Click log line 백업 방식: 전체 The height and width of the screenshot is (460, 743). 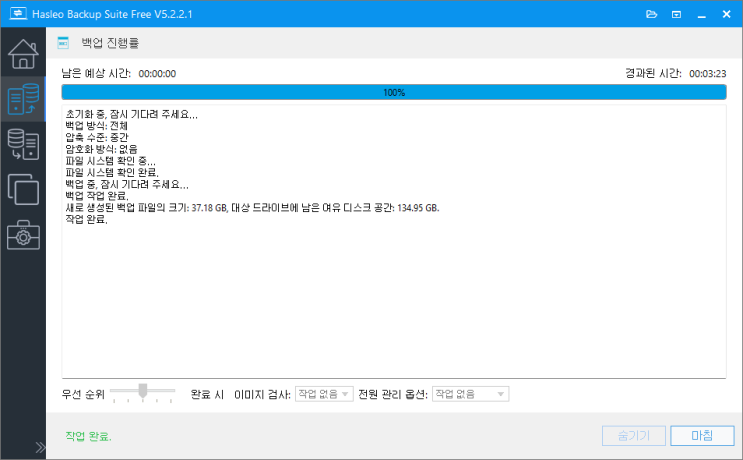click(x=96, y=126)
